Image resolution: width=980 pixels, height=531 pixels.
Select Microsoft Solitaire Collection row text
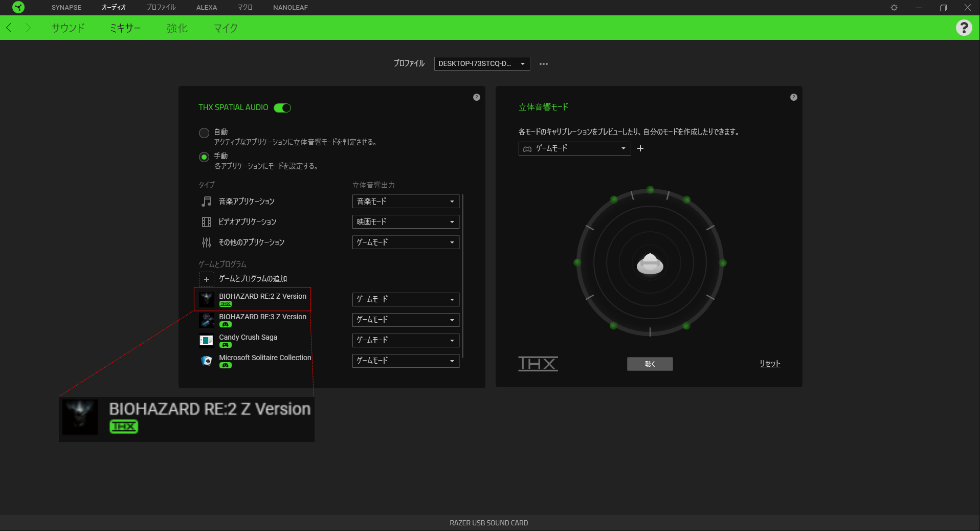coord(265,358)
